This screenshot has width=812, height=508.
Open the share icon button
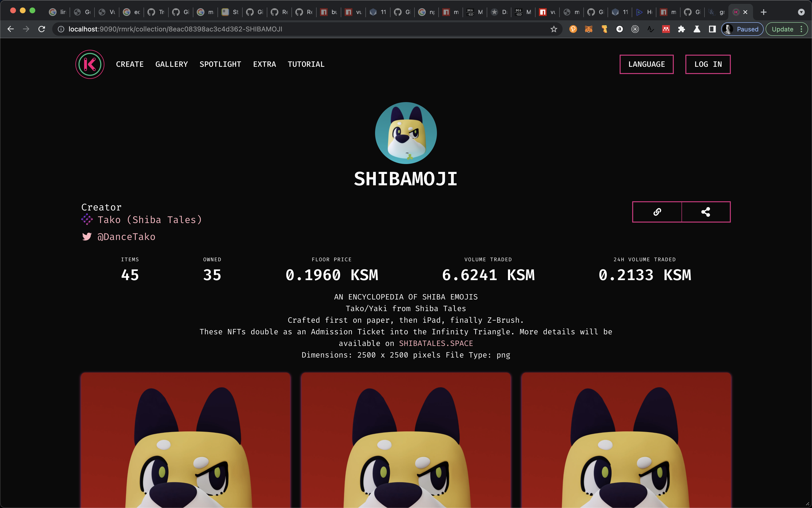(x=706, y=212)
